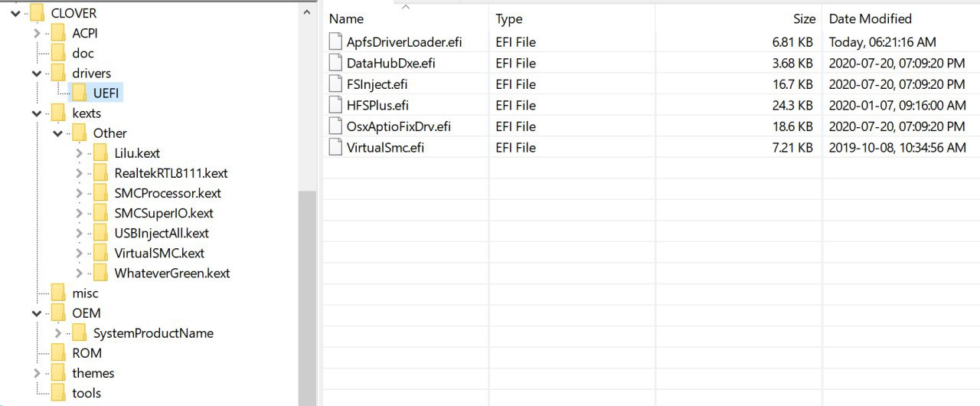This screenshot has width=980, height=406.
Task: Expand the themes folder node
Action: pos(37,373)
